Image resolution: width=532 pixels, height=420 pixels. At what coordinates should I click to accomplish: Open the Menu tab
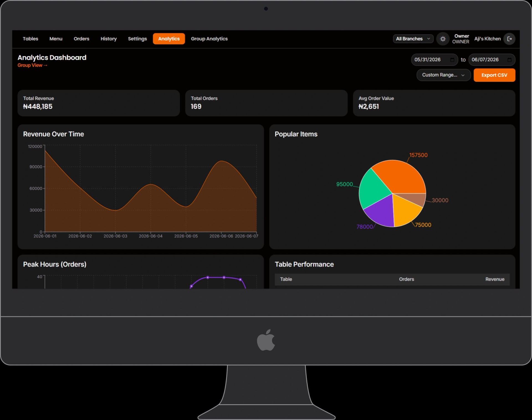coord(56,39)
